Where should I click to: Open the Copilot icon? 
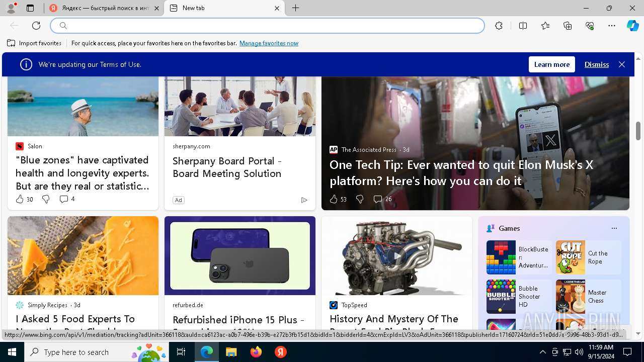632,26
